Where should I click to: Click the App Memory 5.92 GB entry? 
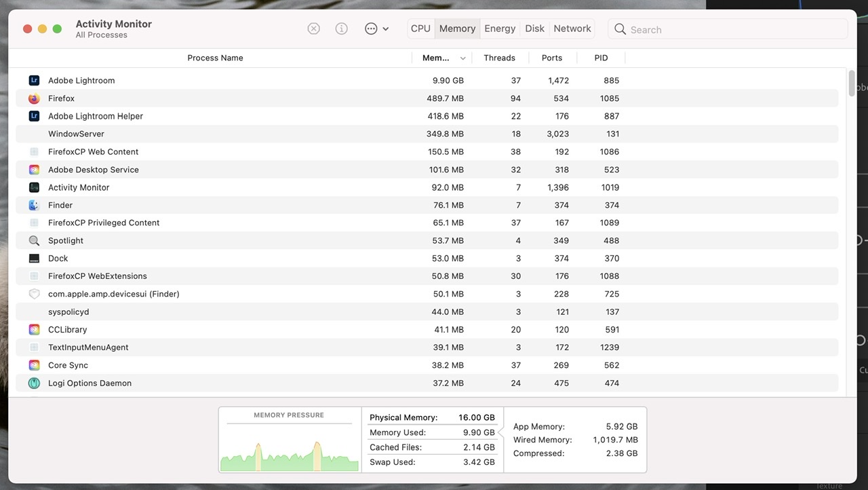(575, 426)
